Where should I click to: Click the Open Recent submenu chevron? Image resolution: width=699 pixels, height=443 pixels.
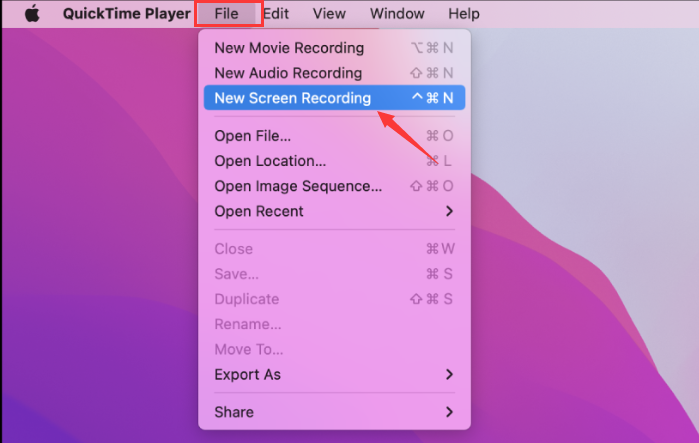(x=449, y=211)
